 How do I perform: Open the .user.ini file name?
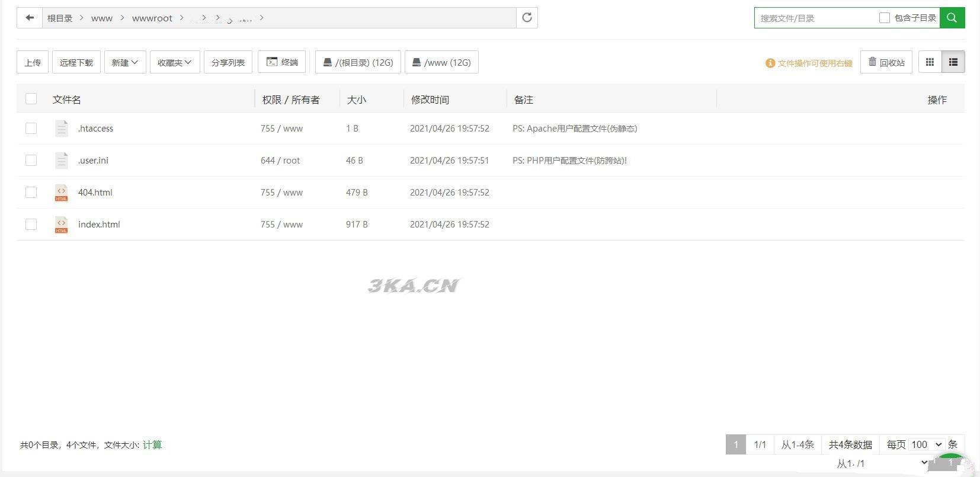[x=93, y=161]
